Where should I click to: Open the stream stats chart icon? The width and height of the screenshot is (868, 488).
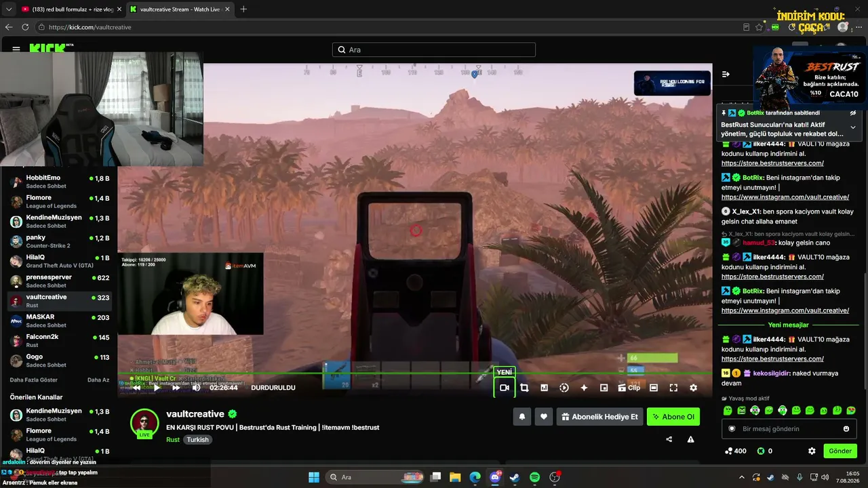tap(544, 388)
